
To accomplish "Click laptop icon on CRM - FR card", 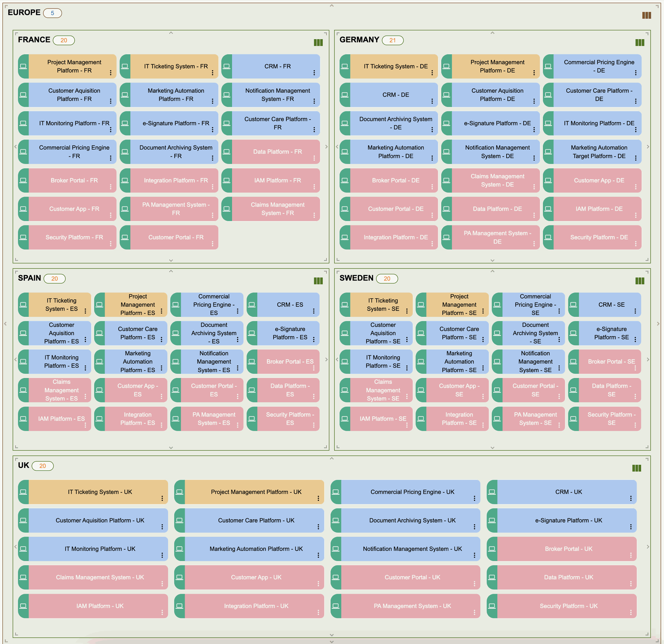I will pos(227,66).
